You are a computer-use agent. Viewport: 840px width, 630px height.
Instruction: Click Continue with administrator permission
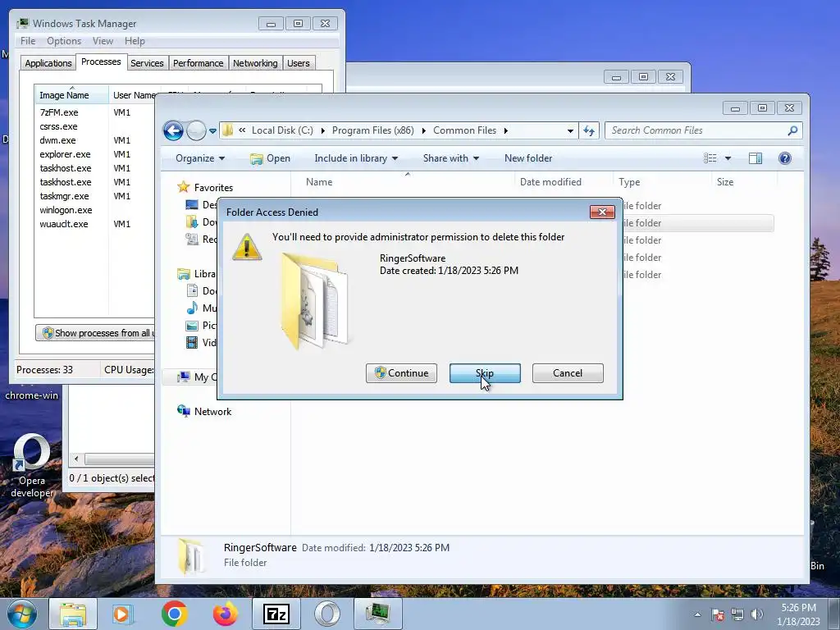(x=401, y=373)
